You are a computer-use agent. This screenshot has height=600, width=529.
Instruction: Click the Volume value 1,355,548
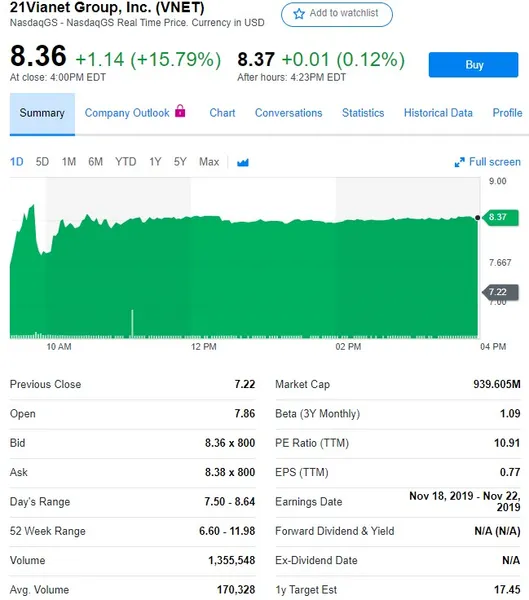pyautogui.click(x=232, y=561)
